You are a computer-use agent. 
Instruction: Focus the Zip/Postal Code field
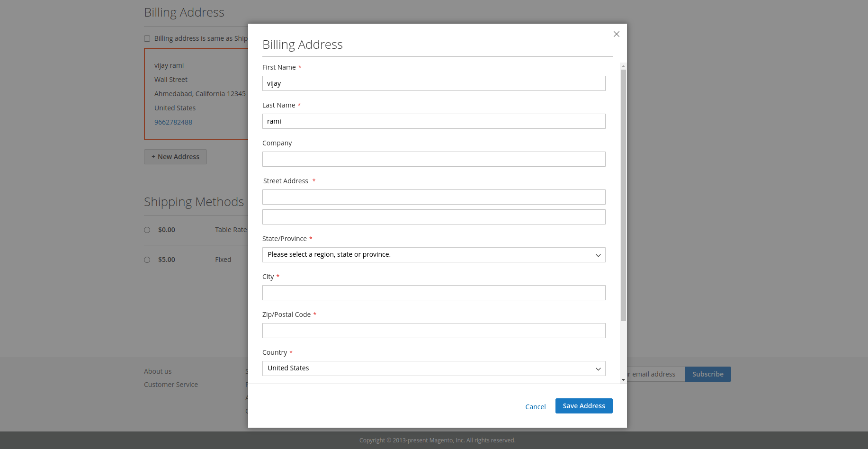point(434,331)
